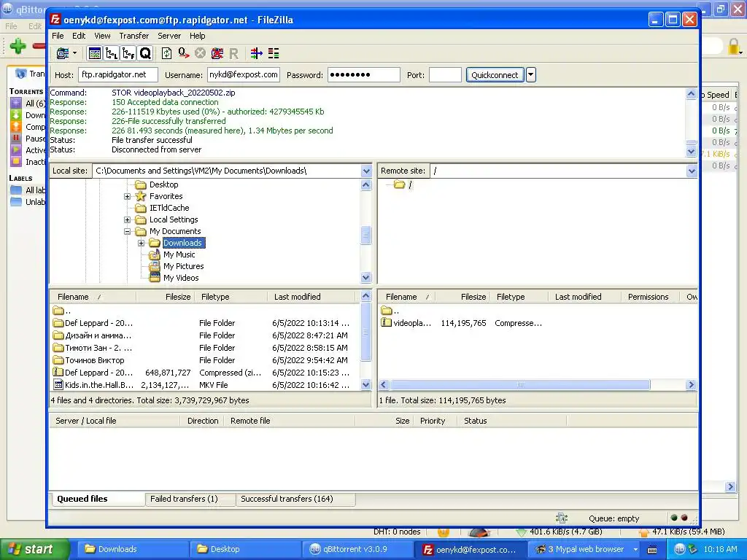747x560 pixels.
Task: Click the Password input field
Action: tap(363, 75)
